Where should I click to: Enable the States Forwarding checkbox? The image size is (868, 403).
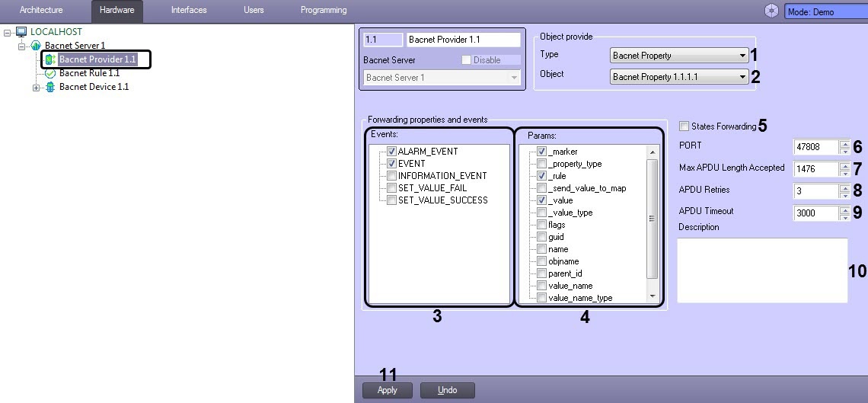(685, 126)
